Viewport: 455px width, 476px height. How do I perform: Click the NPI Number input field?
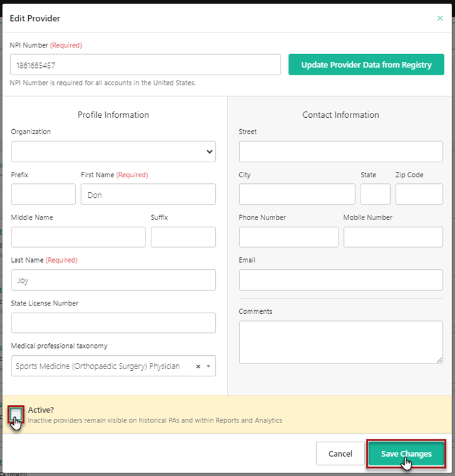[145, 65]
